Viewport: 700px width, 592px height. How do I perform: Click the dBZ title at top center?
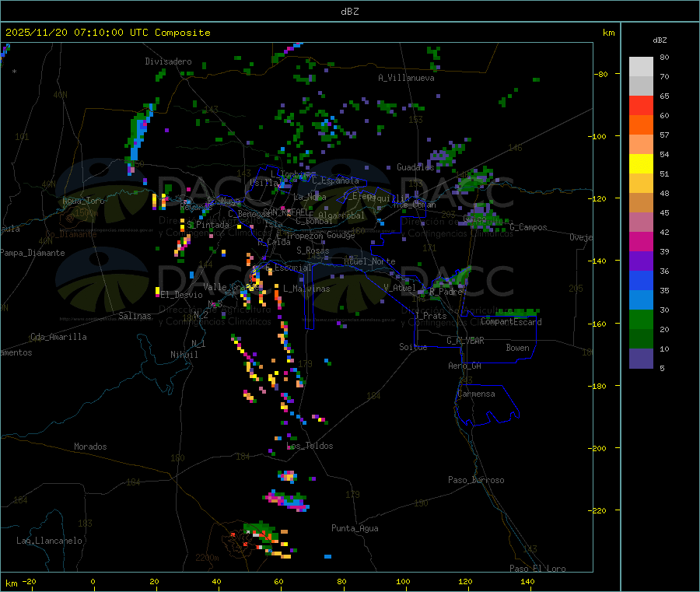(349, 12)
